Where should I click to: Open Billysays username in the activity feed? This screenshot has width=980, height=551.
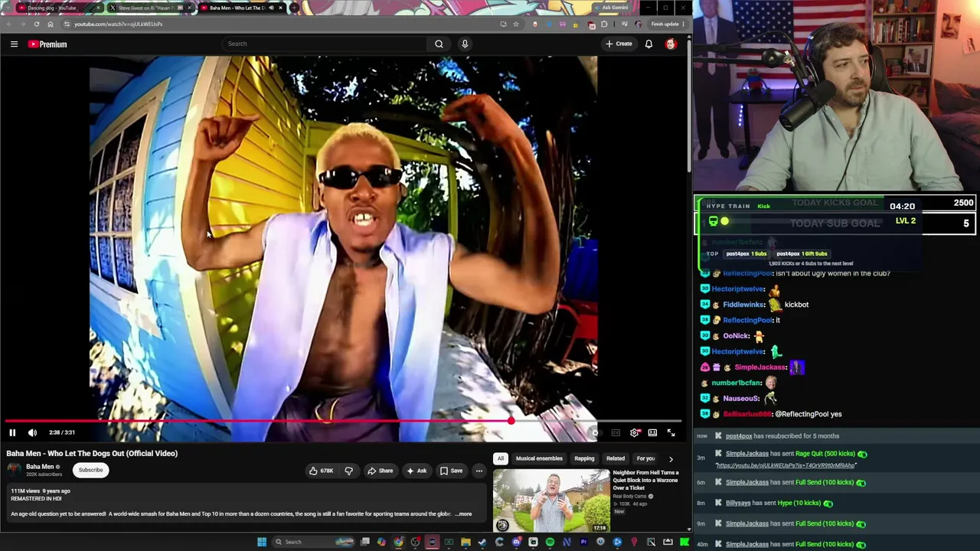(738, 503)
